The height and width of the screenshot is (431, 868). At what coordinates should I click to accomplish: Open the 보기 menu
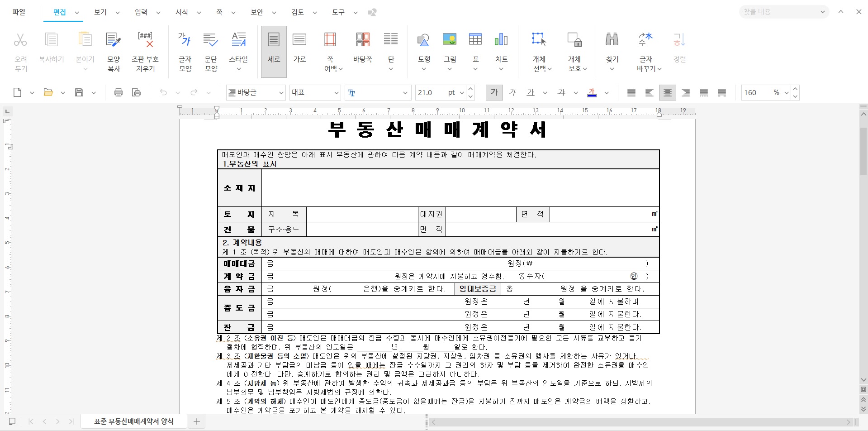click(100, 12)
